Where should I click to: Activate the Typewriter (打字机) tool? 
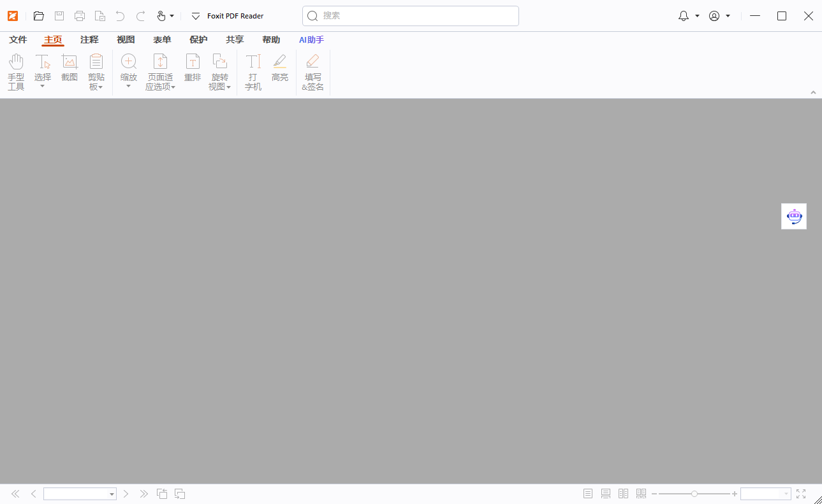[253, 70]
